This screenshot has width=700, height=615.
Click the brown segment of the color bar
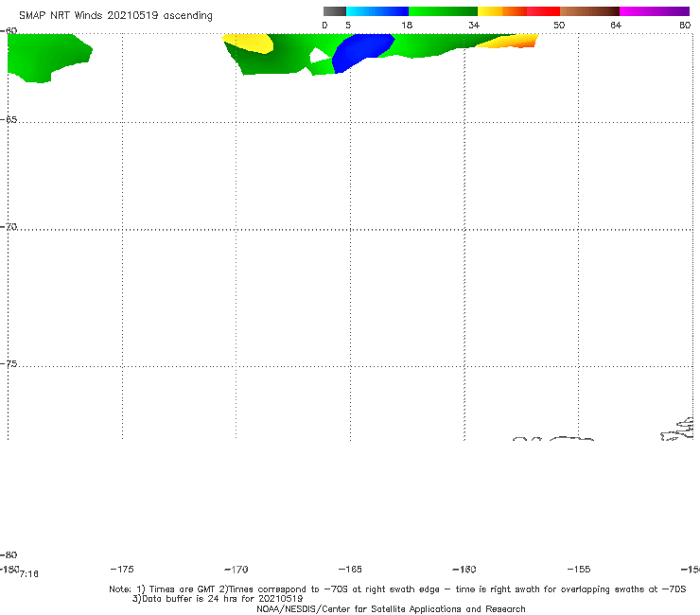click(x=589, y=11)
